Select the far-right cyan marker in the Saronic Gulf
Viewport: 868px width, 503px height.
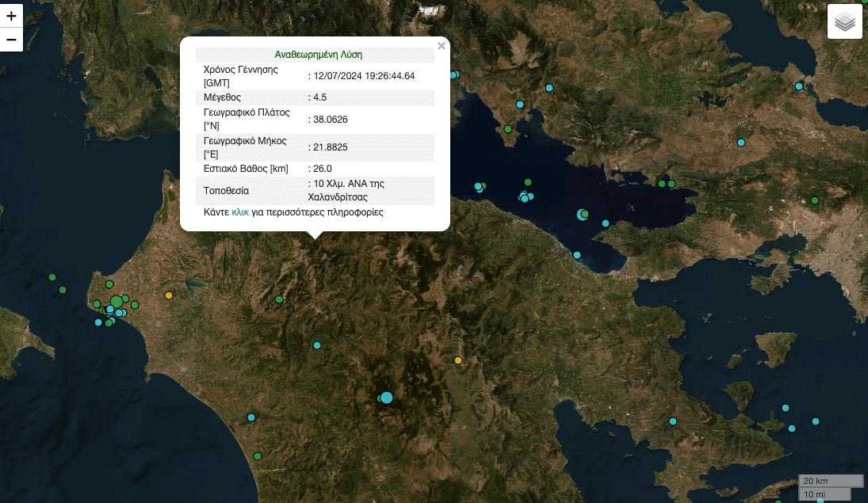pos(816,421)
